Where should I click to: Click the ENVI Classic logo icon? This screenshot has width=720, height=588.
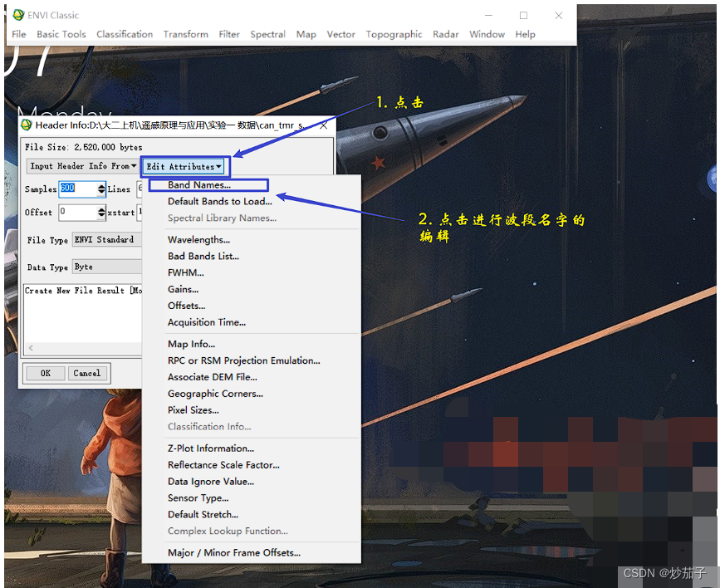click(18, 15)
